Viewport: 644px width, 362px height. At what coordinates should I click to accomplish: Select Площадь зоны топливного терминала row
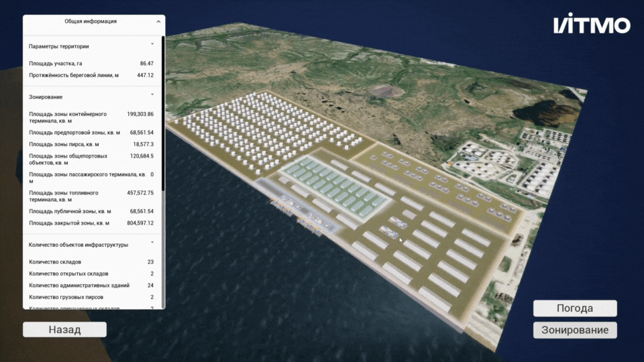91,196
